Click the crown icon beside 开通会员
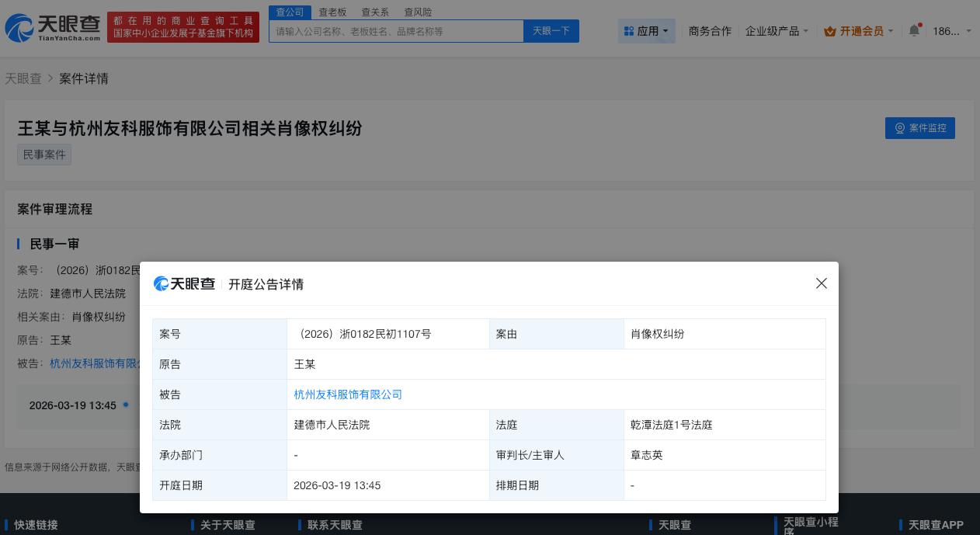This screenshot has width=980, height=535. point(829,31)
